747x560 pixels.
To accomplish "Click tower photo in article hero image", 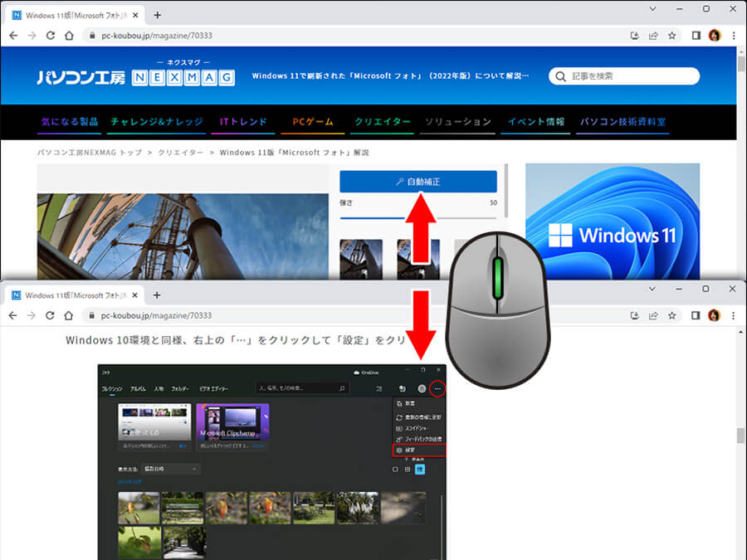I will click(183, 236).
